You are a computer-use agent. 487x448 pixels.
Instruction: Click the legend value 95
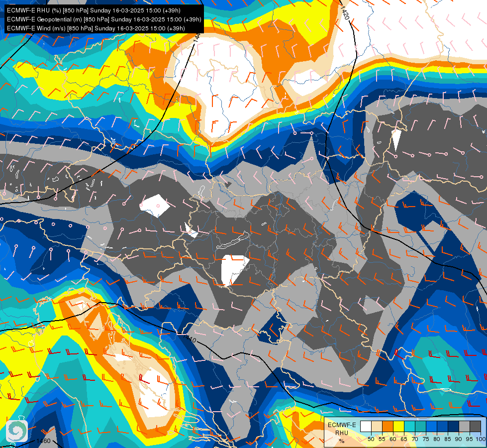point(470,439)
